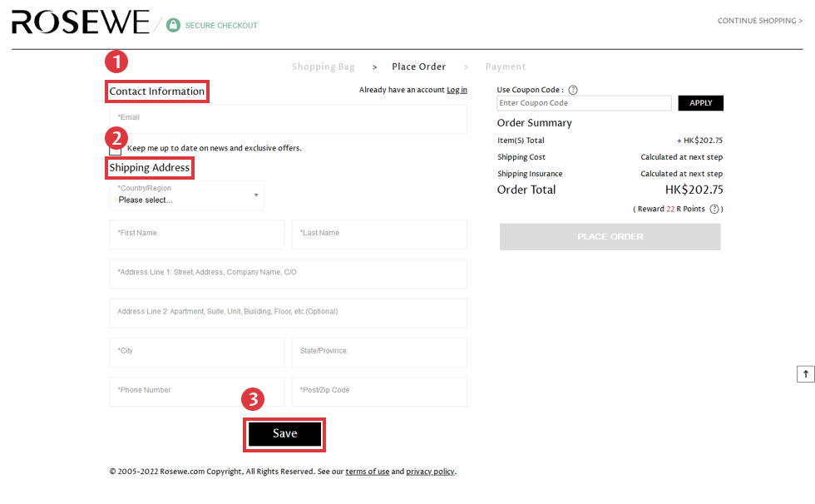Click the Continue Shopping link

coord(759,21)
